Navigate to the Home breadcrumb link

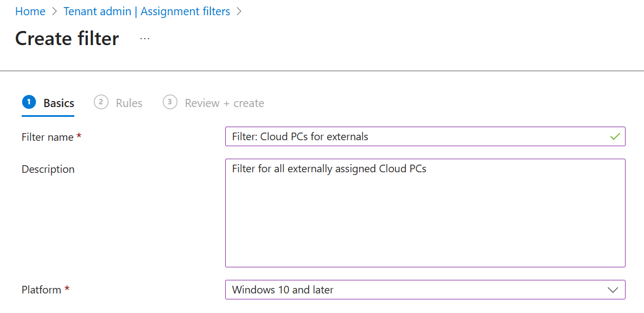point(30,11)
